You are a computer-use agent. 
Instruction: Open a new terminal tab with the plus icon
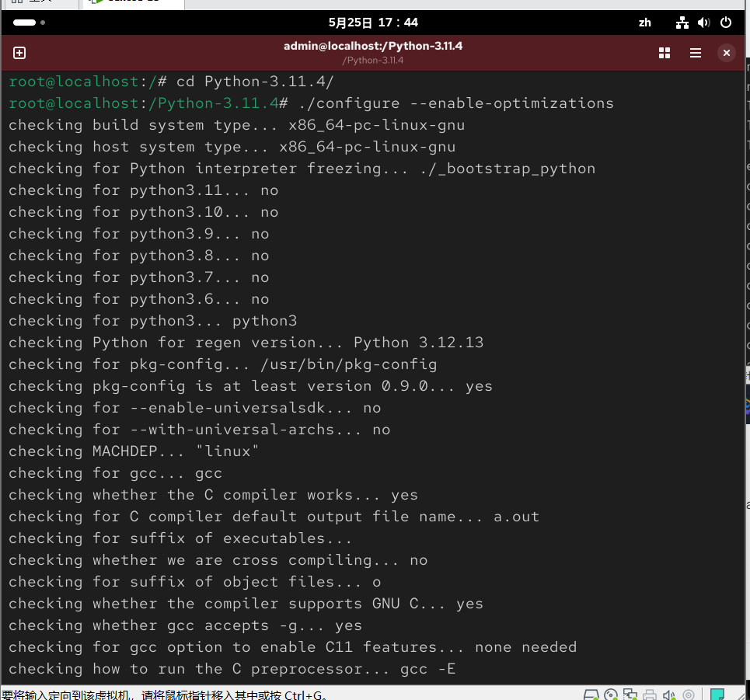[x=19, y=53]
